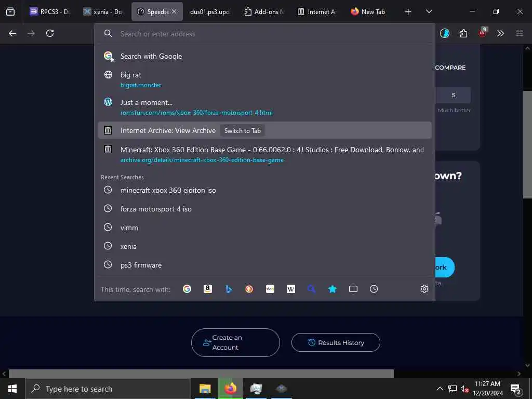
Task: Open the Extensions puzzle icon
Action: (463, 33)
